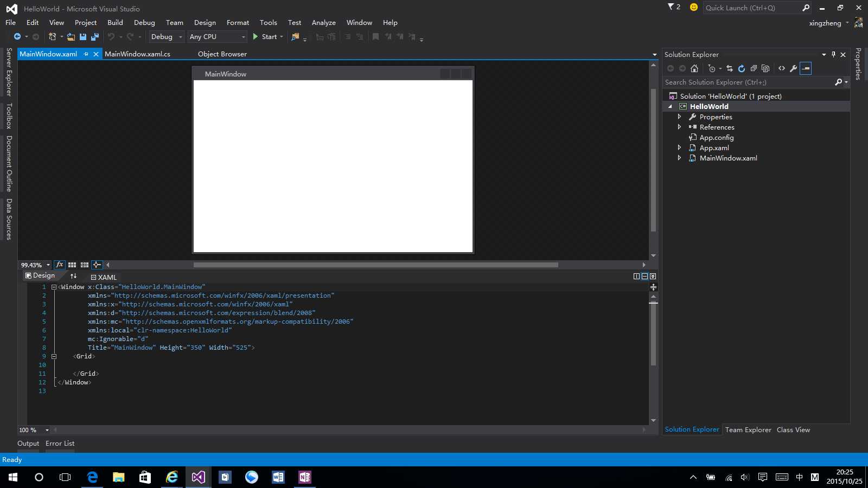Click the Start debugging button
This screenshot has width=868, height=488.
click(x=265, y=36)
